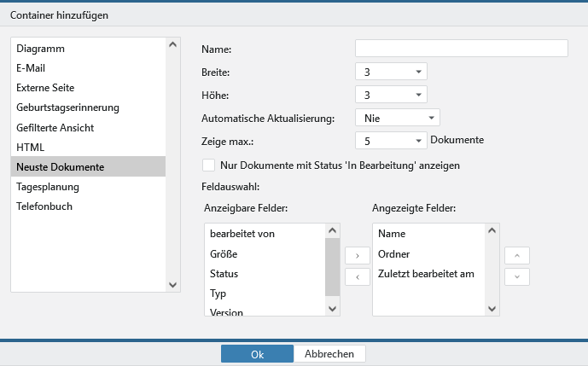Select Diagramm container type
588x366 pixels.
(x=41, y=49)
